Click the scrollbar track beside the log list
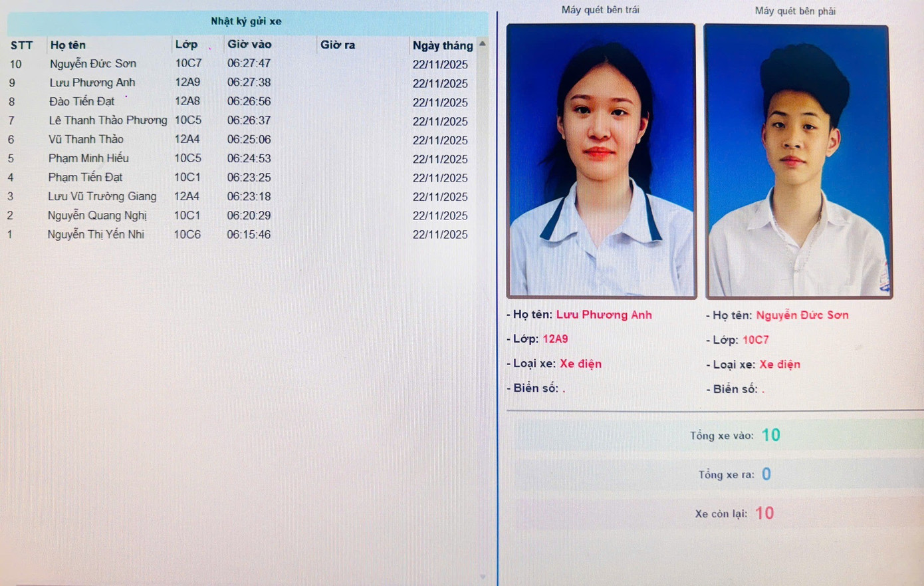This screenshot has width=924, height=586. pos(483,299)
